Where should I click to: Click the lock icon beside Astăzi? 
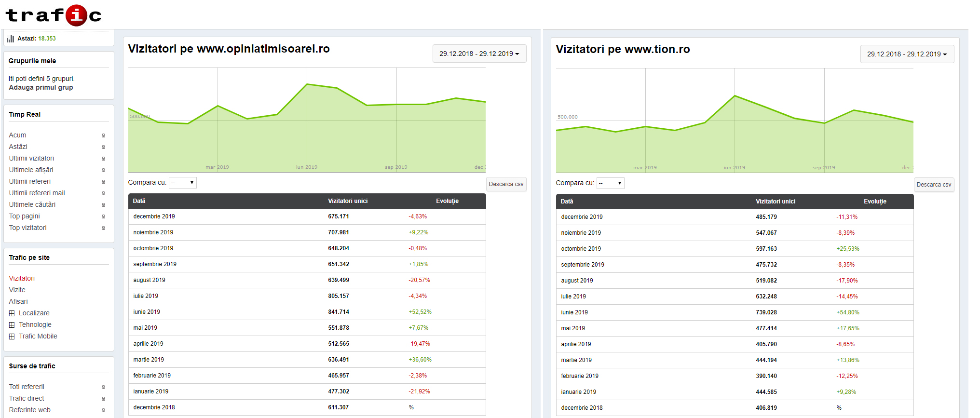(103, 147)
